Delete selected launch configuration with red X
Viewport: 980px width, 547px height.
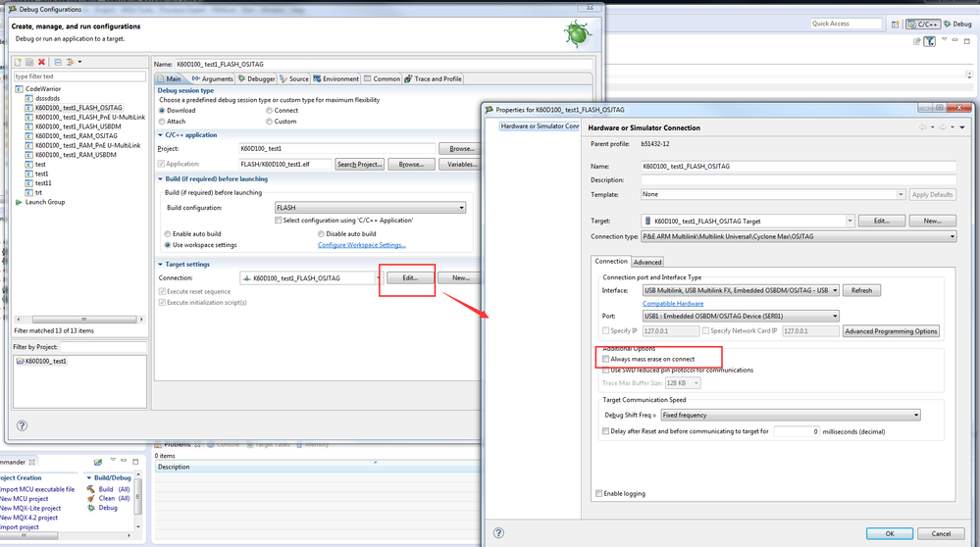click(x=41, y=62)
